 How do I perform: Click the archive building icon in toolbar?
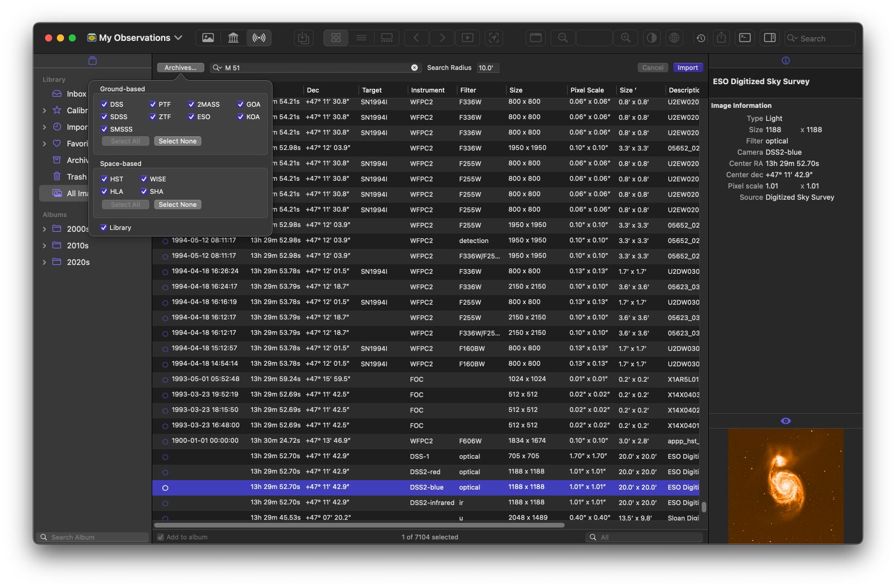point(233,38)
